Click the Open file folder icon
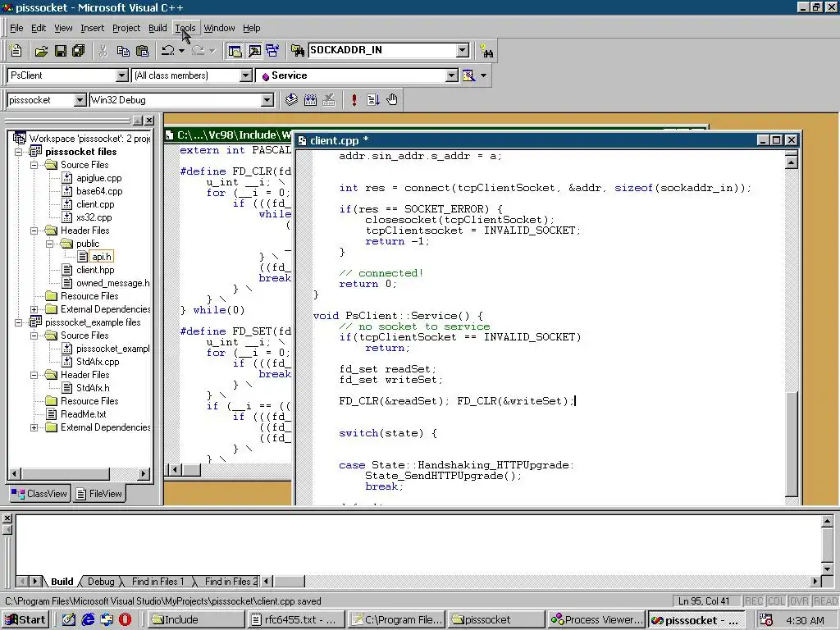This screenshot has height=630, width=840. tap(41, 50)
